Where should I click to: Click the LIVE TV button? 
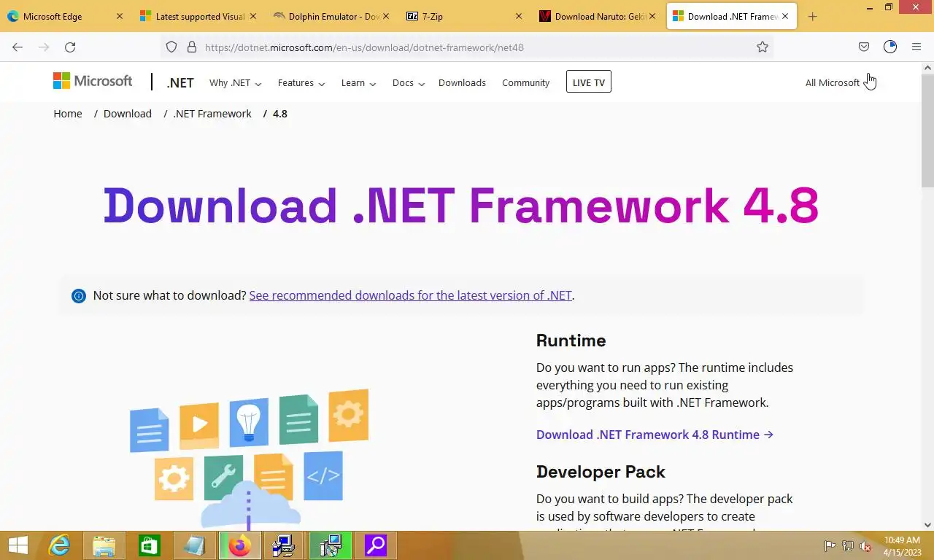coord(588,82)
